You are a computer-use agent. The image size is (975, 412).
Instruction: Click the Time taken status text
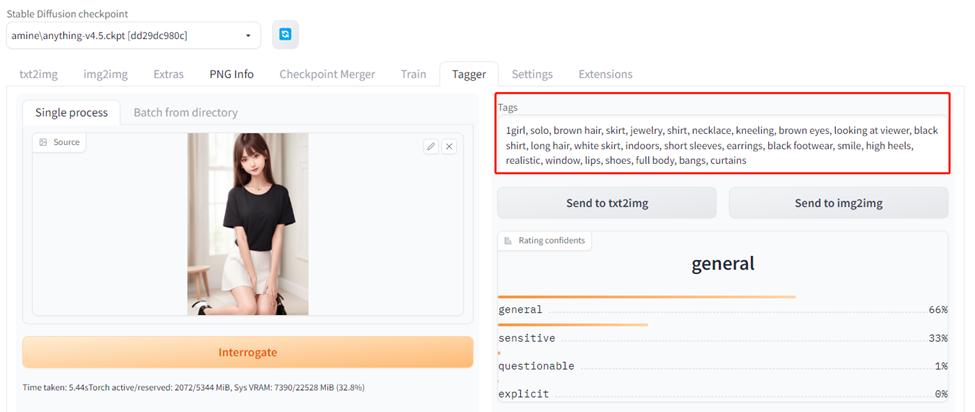pyautogui.click(x=193, y=387)
